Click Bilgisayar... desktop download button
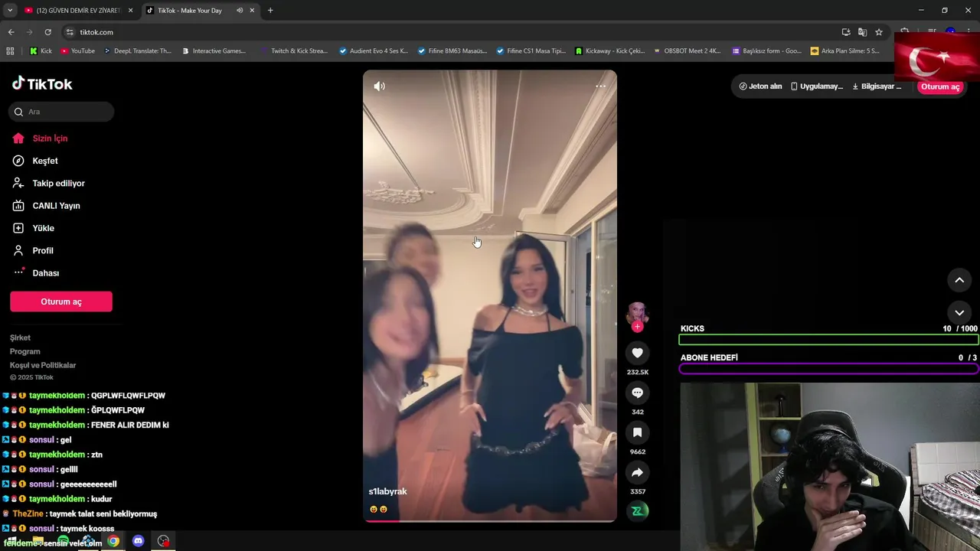The height and width of the screenshot is (551, 980). click(x=877, y=86)
